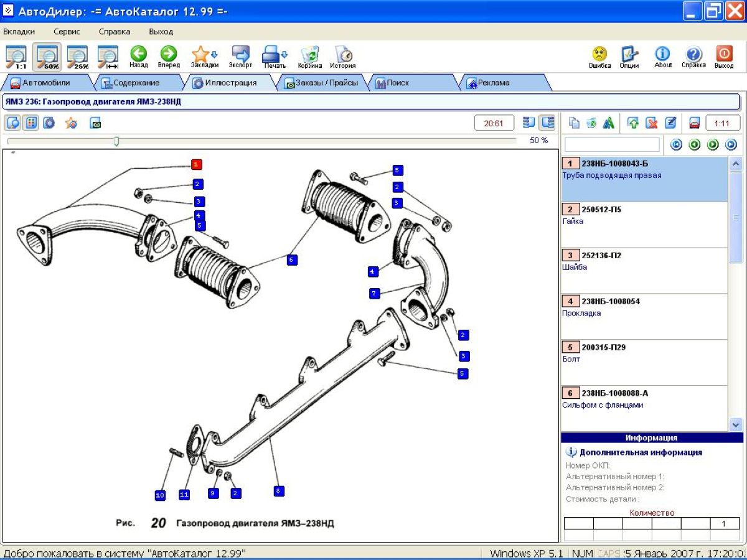Click callout 8 on the diagram
This screenshot has width=747, height=560.
(x=278, y=491)
